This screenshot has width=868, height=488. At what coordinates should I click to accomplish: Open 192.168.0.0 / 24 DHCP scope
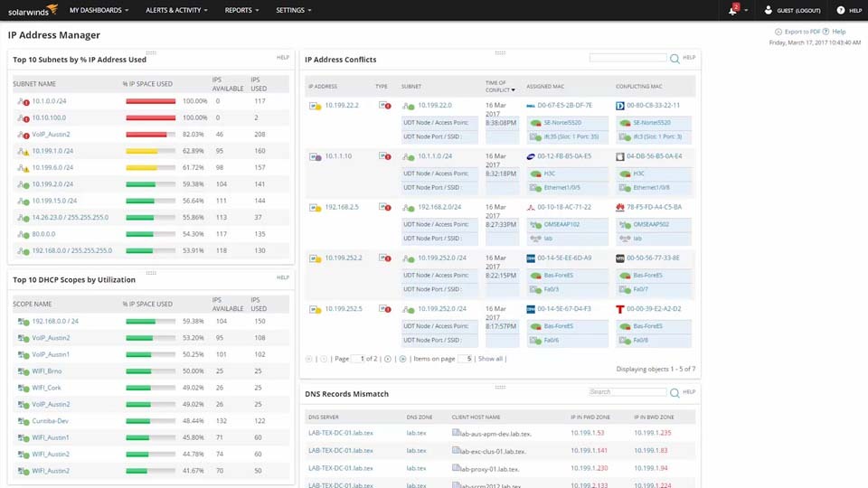[55, 322]
